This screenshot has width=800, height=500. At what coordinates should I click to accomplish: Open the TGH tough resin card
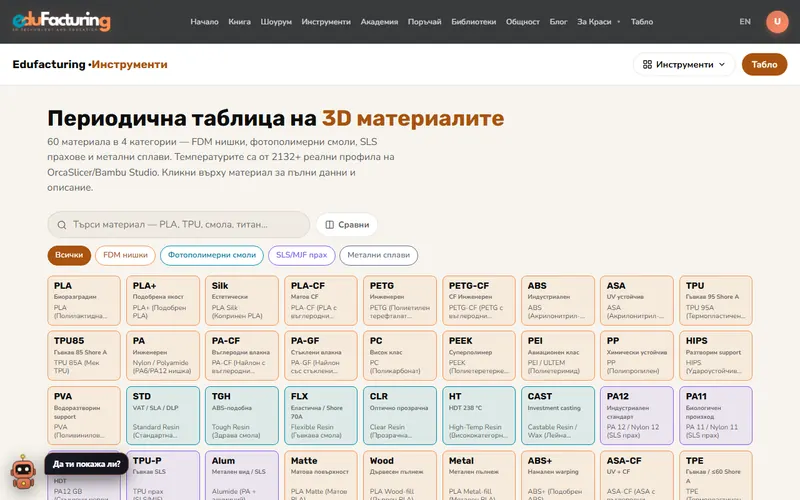242,415
